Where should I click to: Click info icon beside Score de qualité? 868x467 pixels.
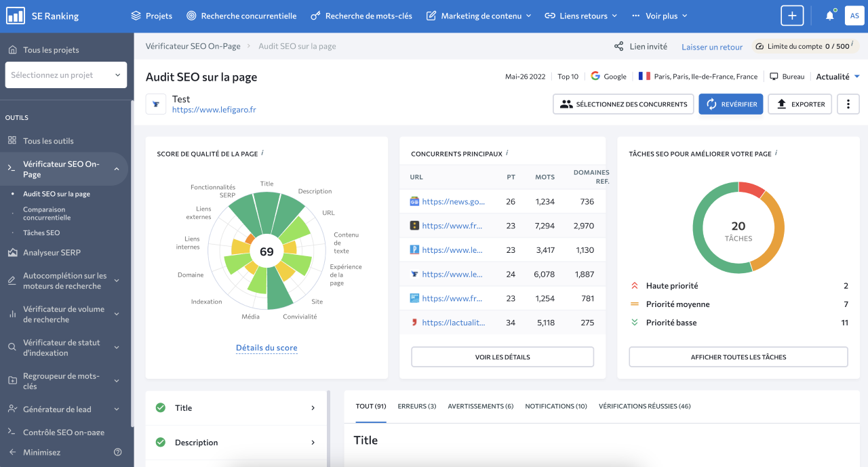point(262,153)
